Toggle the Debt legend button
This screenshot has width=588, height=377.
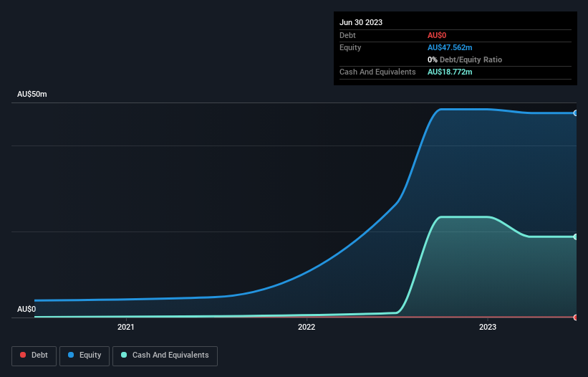click(34, 355)
